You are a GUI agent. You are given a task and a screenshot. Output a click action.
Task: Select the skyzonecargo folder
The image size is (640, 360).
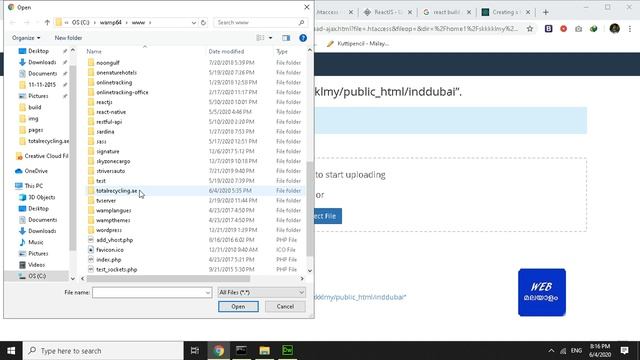(x=113, y=161)
